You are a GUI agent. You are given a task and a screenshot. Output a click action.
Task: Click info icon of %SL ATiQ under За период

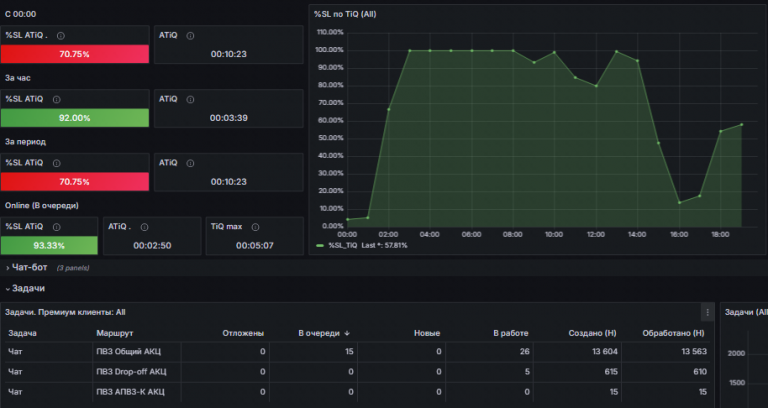pyautogui.click(x=57, y=163)
